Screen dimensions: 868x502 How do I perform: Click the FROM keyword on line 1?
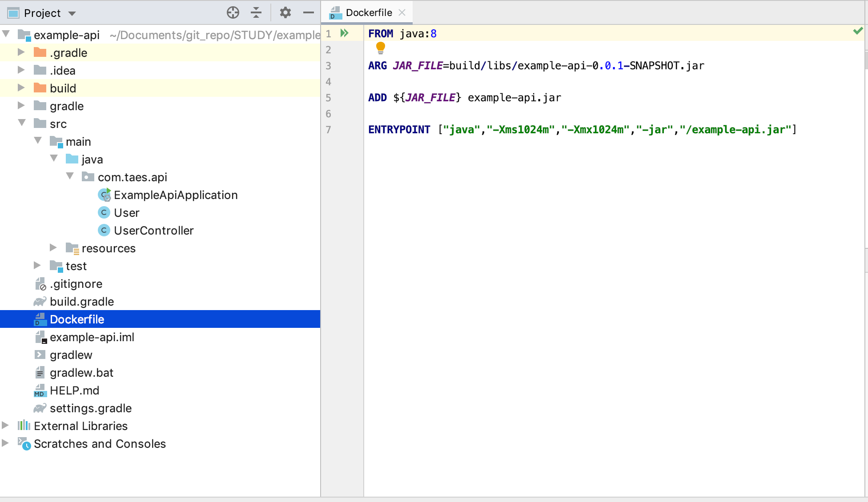tap(381, 34)
